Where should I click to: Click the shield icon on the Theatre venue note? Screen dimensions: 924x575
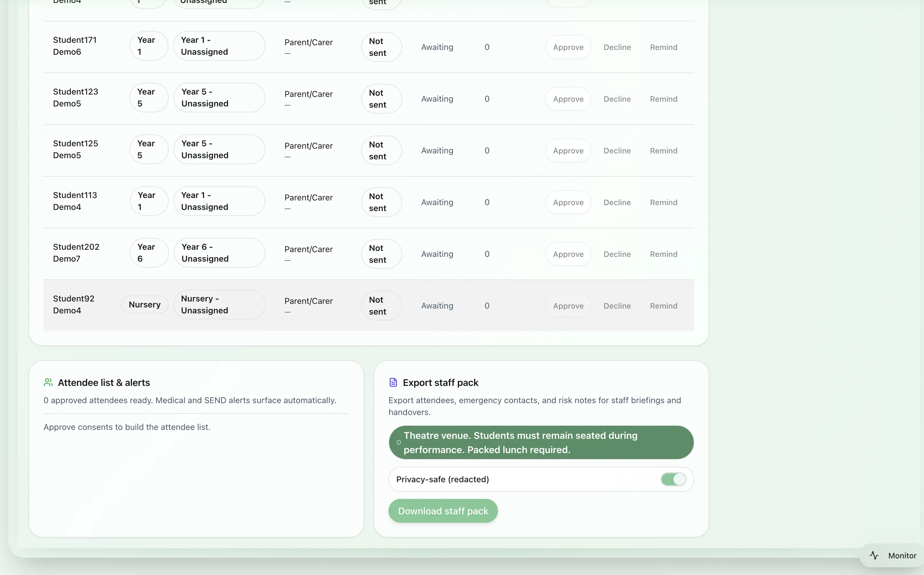(x=398, y=442)
